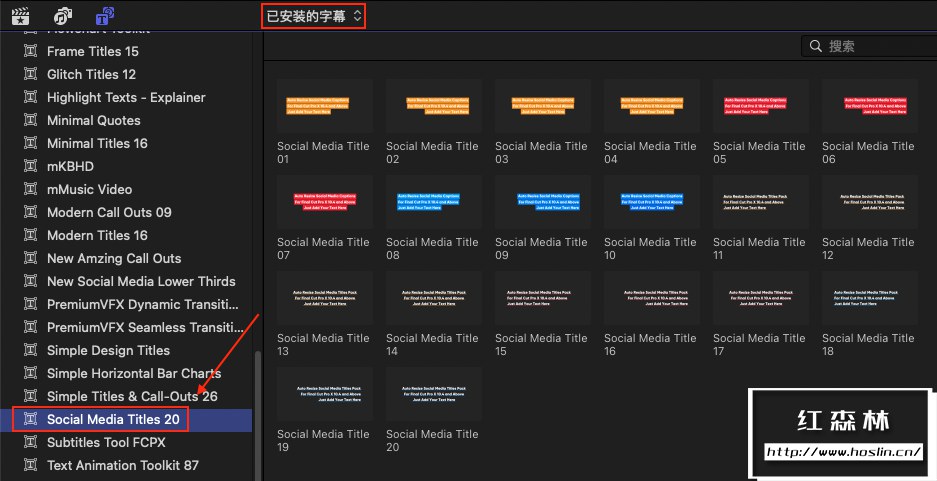The width and height of the screenshot is (937, 481).
Task: Select the Social Media Title 09 thumbnail
Action: point(543,202)
